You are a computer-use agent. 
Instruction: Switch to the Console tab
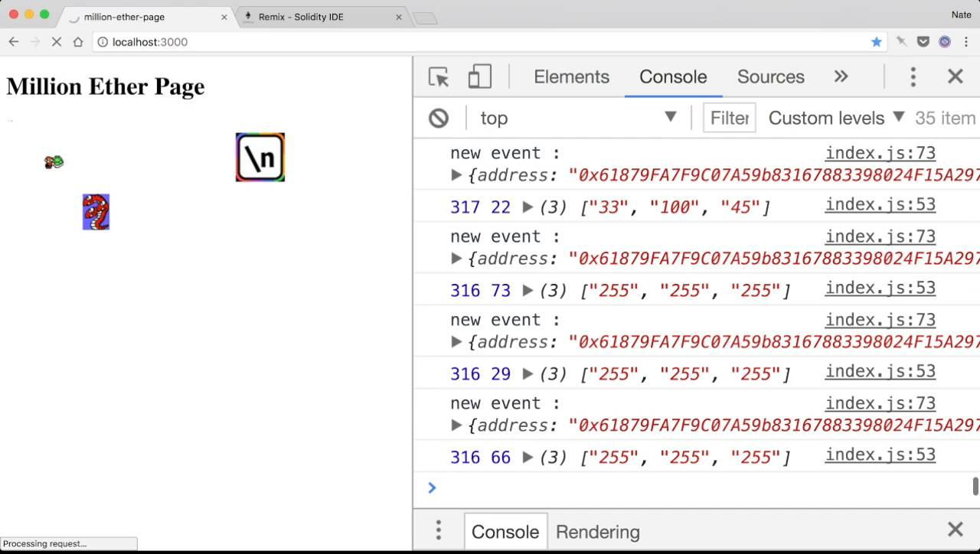(673, 77)
